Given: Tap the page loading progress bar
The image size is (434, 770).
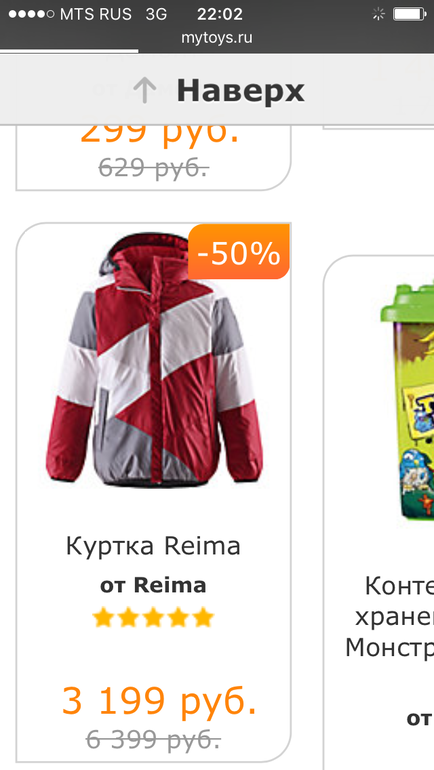Looking at the screenshot, I should 69,50.
